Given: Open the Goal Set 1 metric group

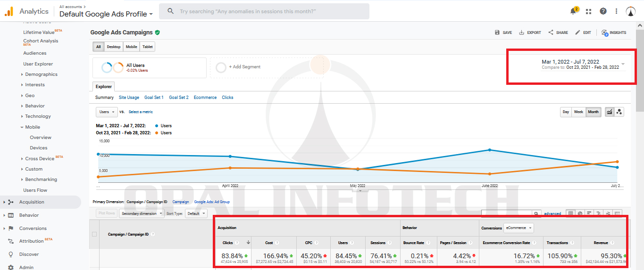Looking at the screenshot, I should click(154, 98).
